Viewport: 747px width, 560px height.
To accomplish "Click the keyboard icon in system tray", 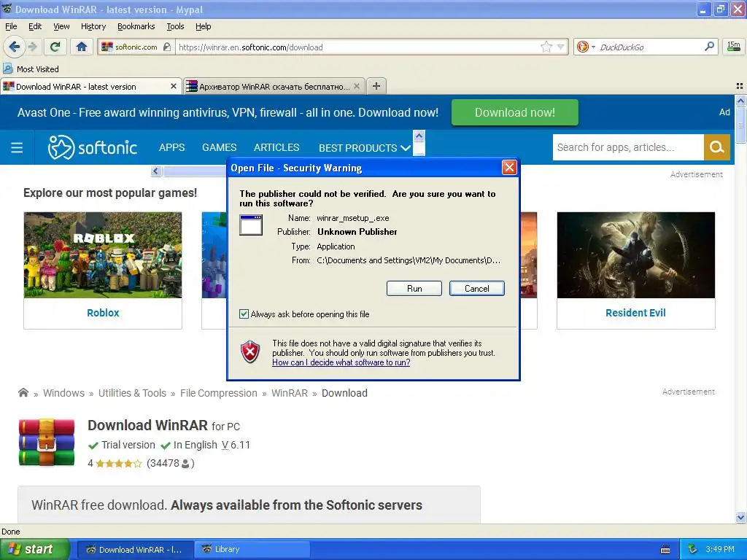I will [x=665, y=550].
